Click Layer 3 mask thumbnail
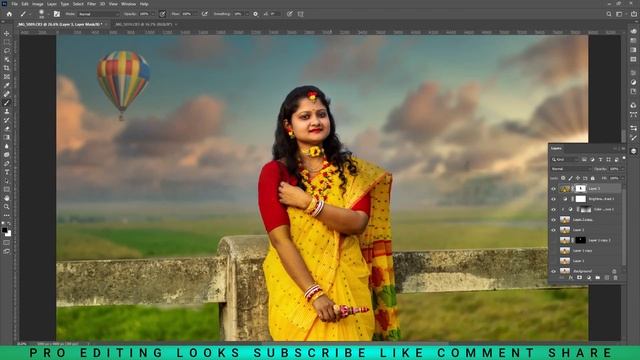640x360 pixels. tap(581, 189)
